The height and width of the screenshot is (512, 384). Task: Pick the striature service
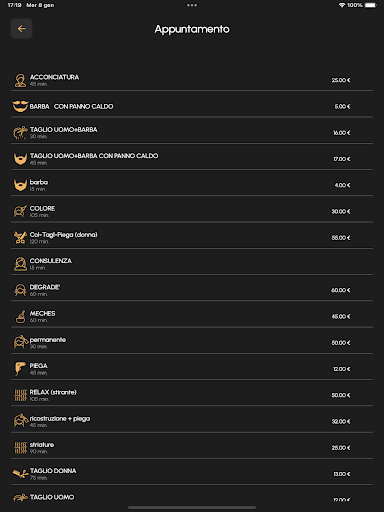pyautogui.click(x=192, y=448)
